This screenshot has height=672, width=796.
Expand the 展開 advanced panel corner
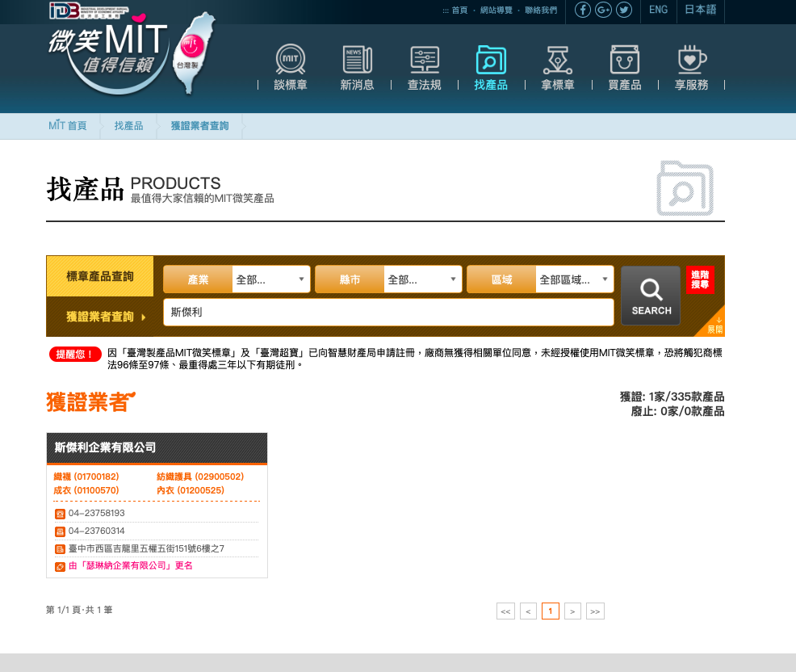(x=714, y=325)
